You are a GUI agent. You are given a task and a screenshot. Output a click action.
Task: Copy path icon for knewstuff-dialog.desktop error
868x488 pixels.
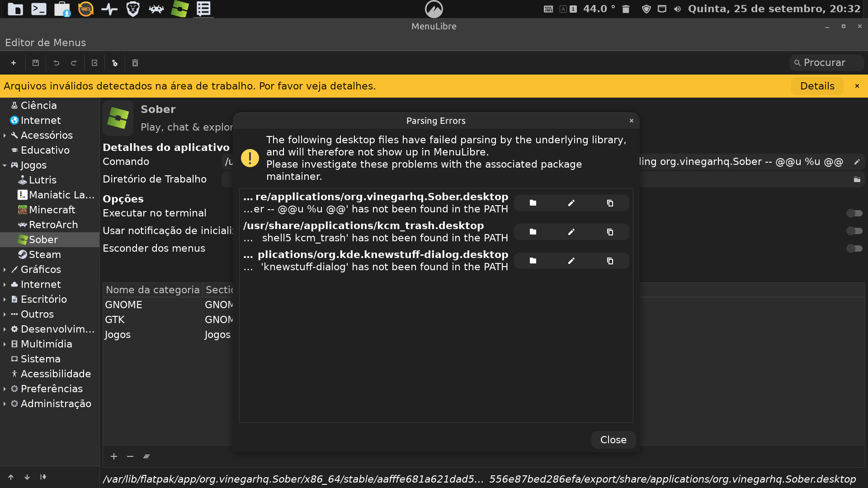pos(610,261)
